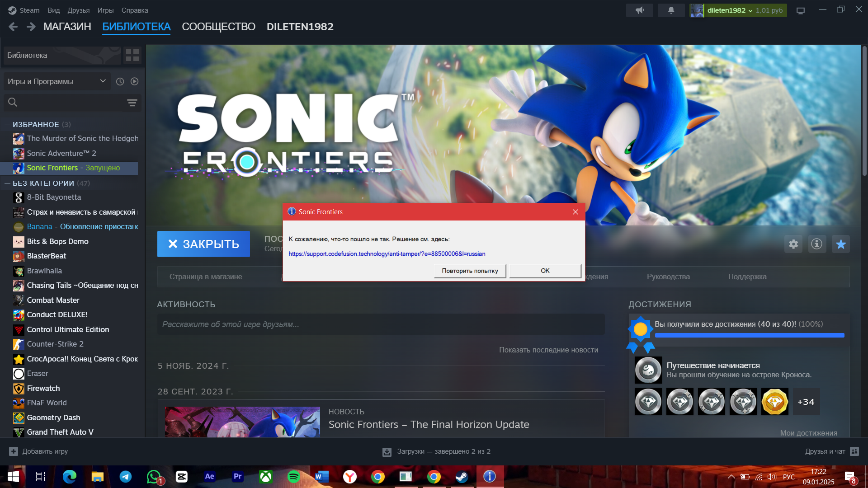This screenshot has width=868, height=488.
Task: Toggle the favorite star button
Action: 840,244
